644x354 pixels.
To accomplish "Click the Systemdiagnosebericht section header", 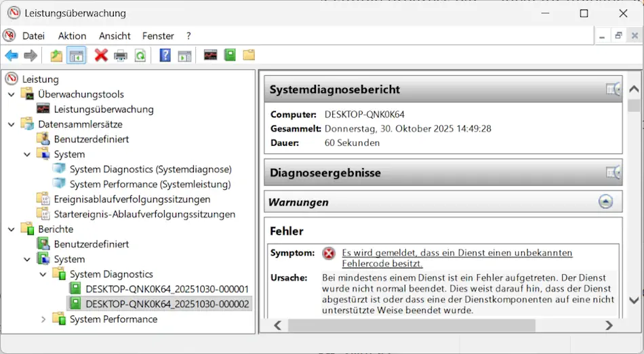I will click(x=443, y=89).
